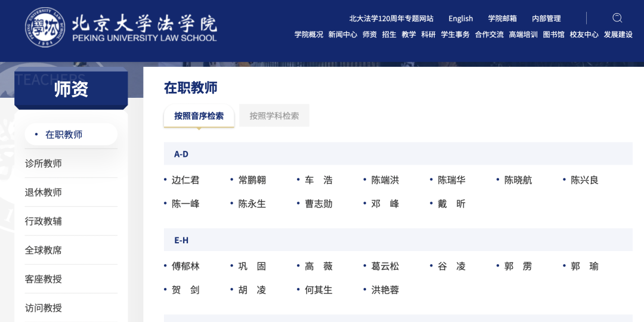Open teacher 戴昕's profile
The height and width of the screenshot is (322, 644).
coord(451,204)
